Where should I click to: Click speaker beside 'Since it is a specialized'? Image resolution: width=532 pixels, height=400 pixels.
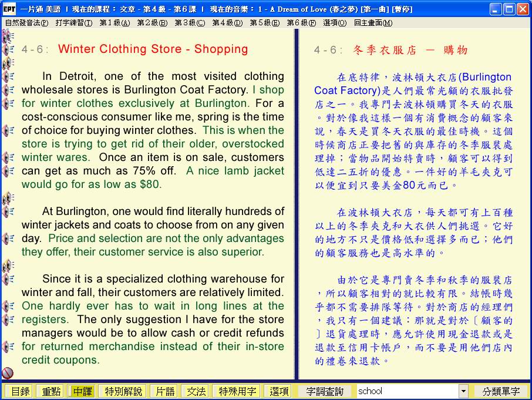pos(8,279)
